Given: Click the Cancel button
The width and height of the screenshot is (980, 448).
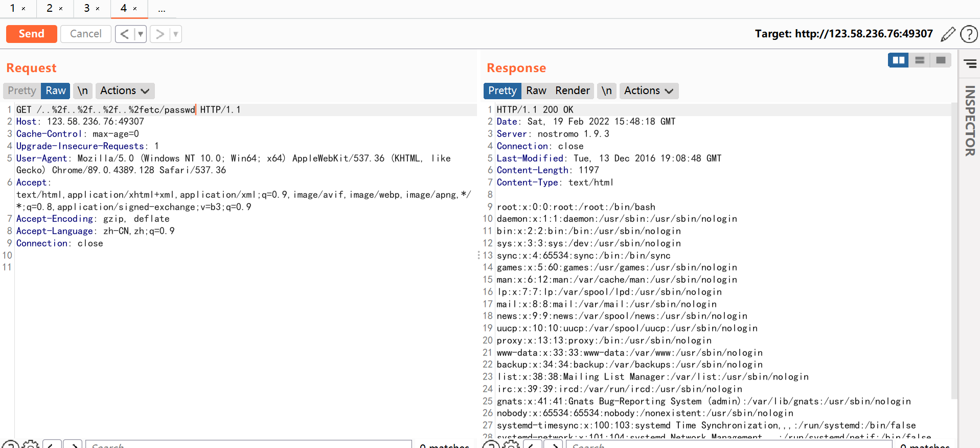Looking at the screenshot, I should (x=86, y=34).
